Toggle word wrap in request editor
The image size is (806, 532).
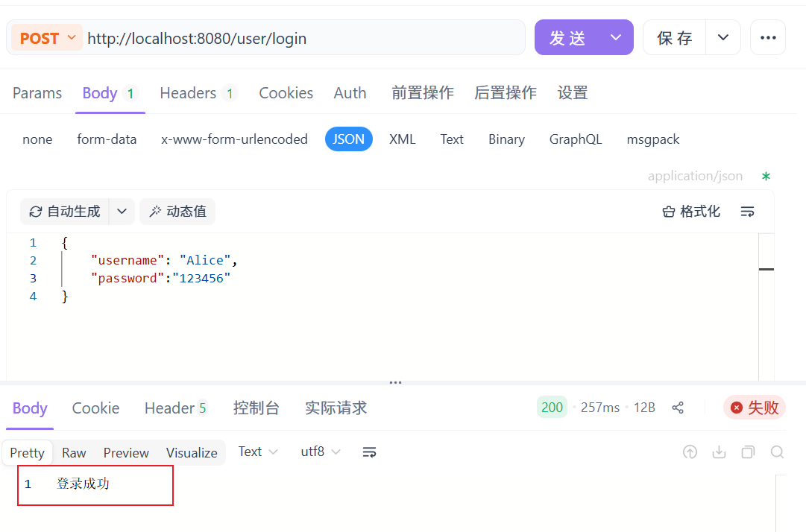[747, 212]
